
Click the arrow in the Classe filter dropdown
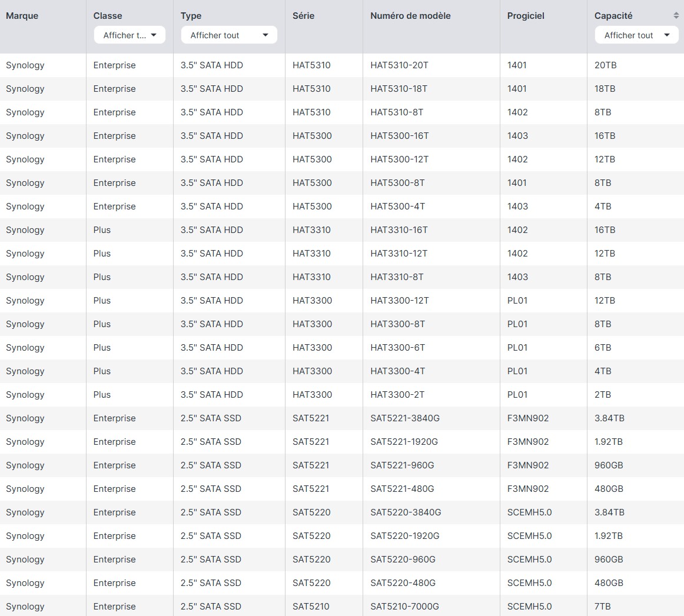(154, 35)
